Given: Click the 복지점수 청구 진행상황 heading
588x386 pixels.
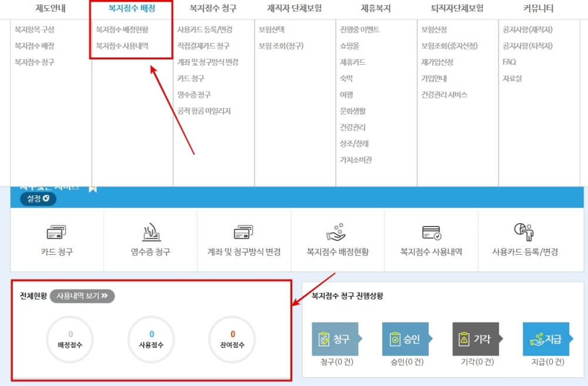Looking at the screenshot, I should click(348, 296).
